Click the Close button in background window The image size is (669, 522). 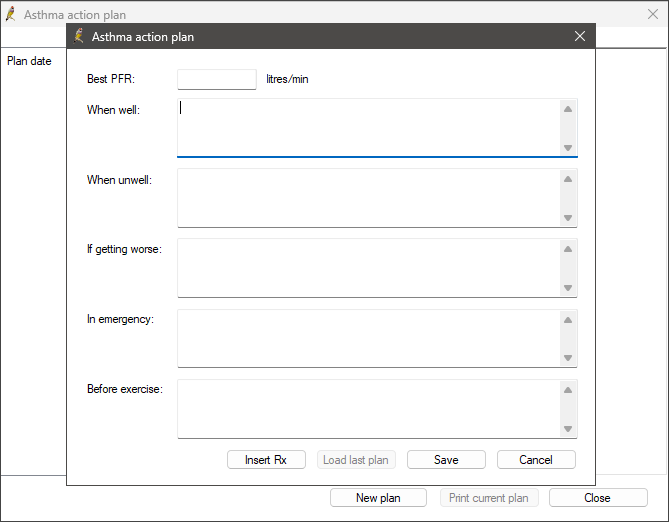(x=598, y=498)
